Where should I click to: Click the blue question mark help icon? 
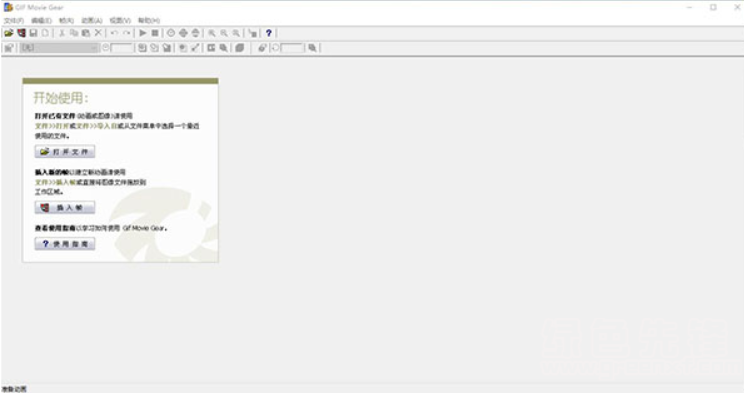coord(269,33)
